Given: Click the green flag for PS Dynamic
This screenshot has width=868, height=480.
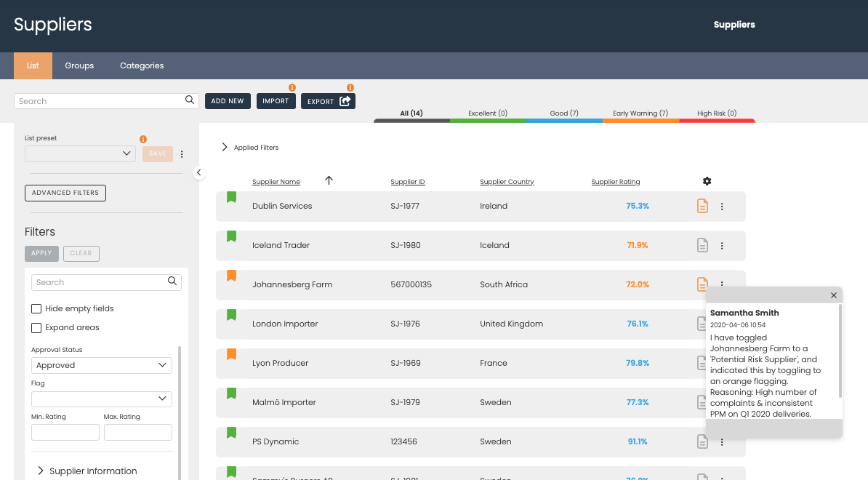Looking at the screenshot, I should tap(231, 433).
